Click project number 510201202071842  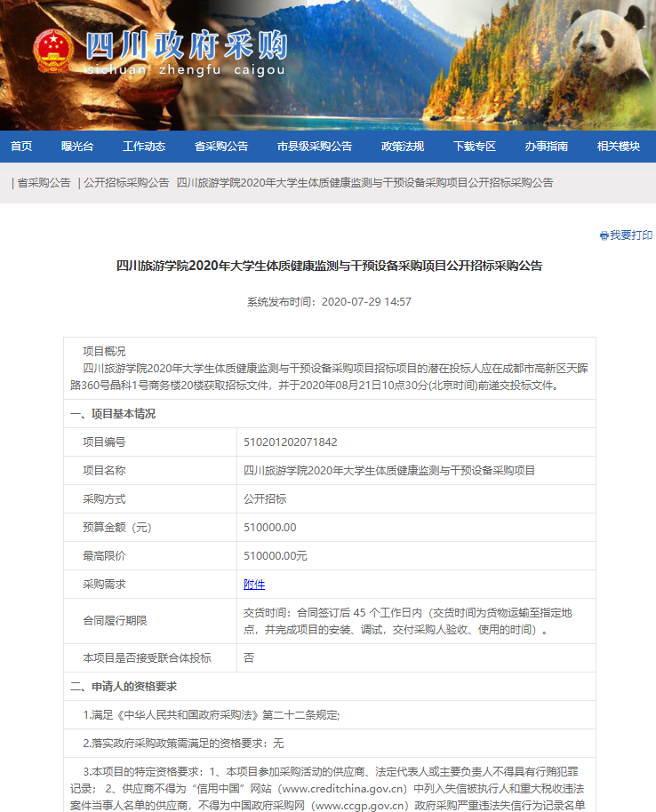(290, 442)
